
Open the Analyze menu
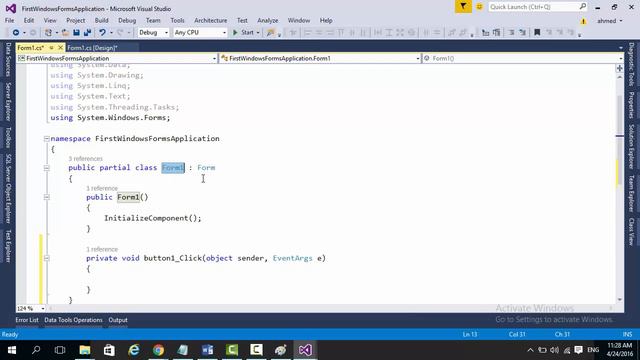tap(267, 20)
